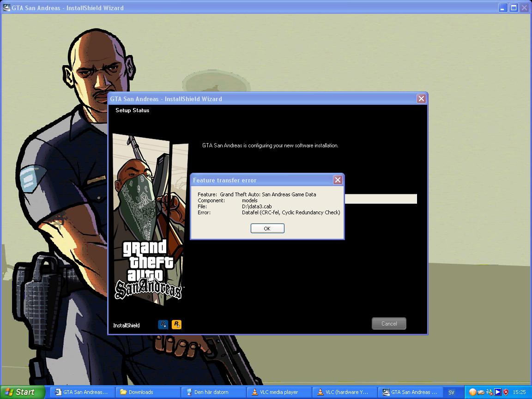Click OK in the Feature transfer error dialog
This screenshot has height=399, width=532.
267,228
